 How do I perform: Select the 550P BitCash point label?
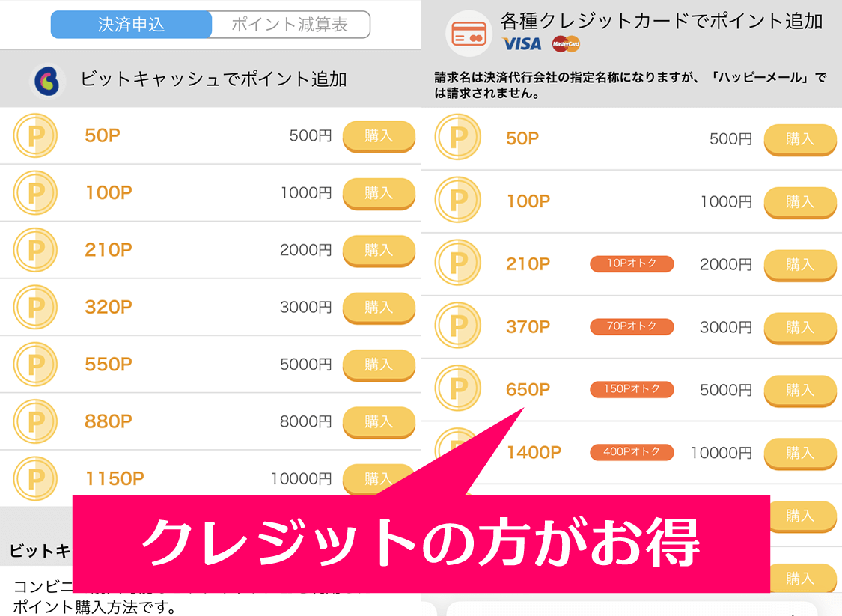109,365
